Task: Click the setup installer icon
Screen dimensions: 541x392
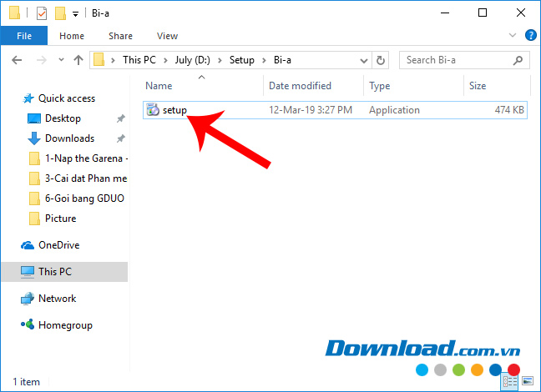Action: click(x=153, y=109)
